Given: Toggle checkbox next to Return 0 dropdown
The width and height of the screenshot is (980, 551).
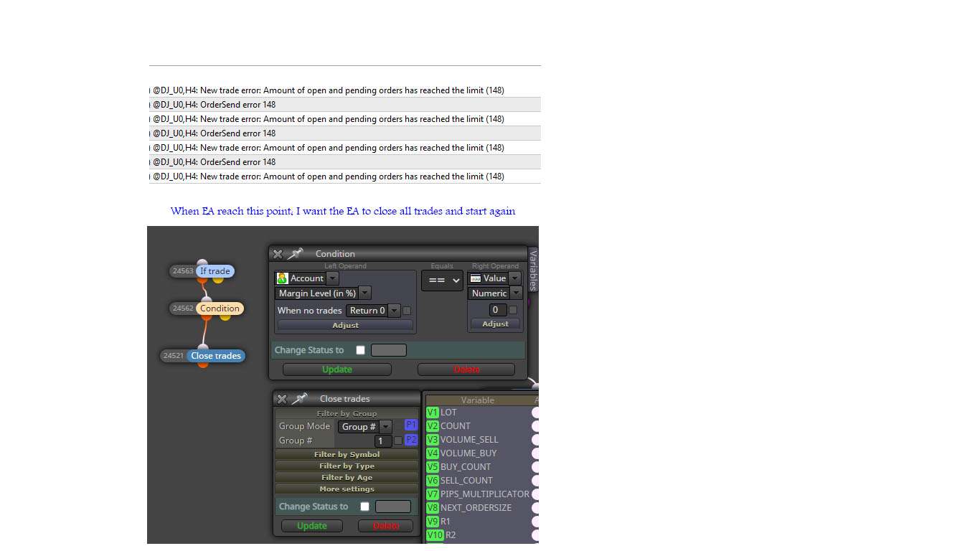Looking at the screenshot, I should [x=407, y=311].
